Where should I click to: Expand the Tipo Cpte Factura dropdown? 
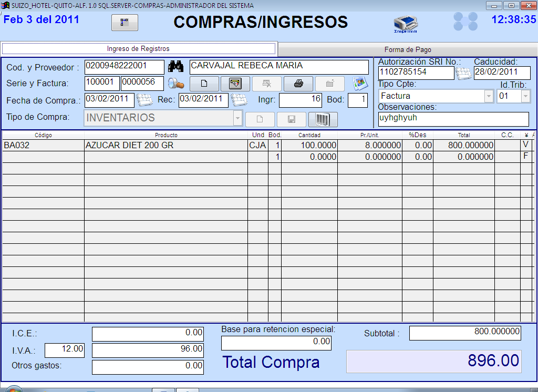coord(489,96)
